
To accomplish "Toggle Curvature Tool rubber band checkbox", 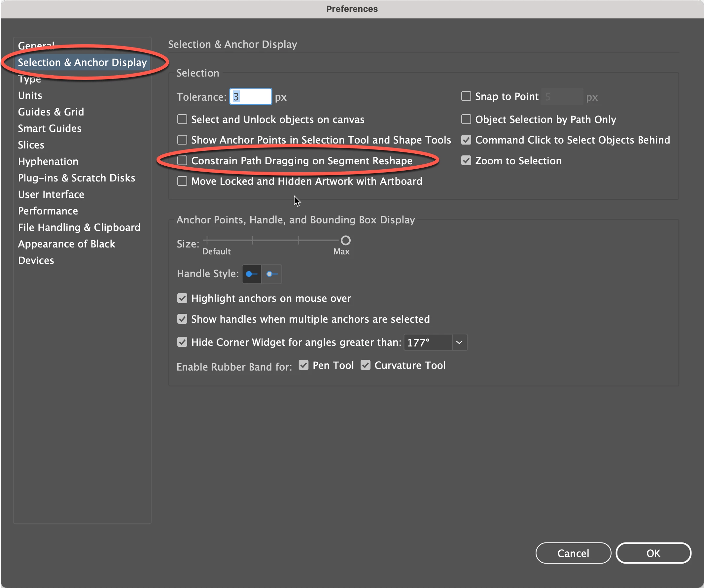I will click(366, 365).
